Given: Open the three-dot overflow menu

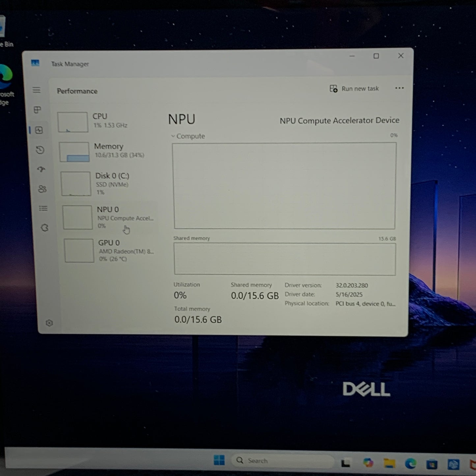Looking at the screenshot, I should tap(399, 88).
